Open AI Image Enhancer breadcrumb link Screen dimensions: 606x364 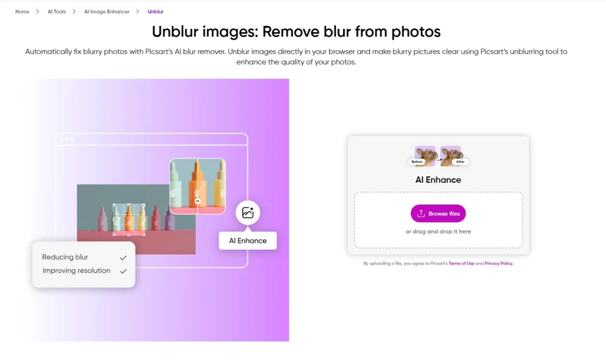(x=107, y=12)
